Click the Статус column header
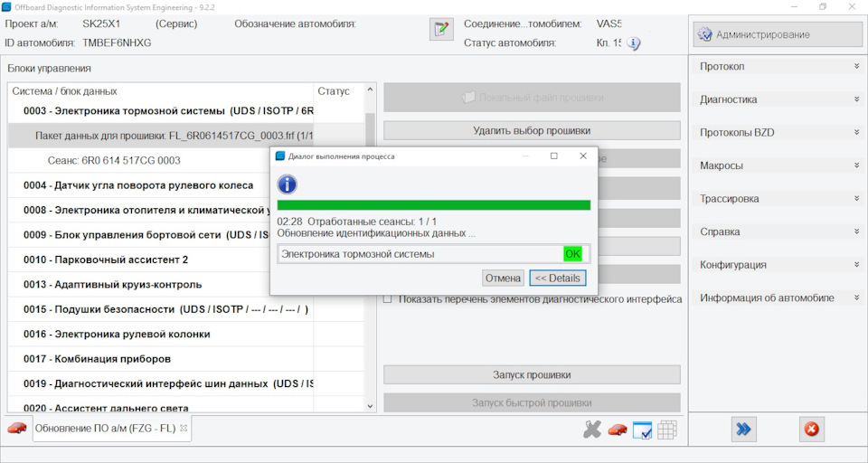Image resolution: width=868 pixels, height=463 pixels. [339, 91]
